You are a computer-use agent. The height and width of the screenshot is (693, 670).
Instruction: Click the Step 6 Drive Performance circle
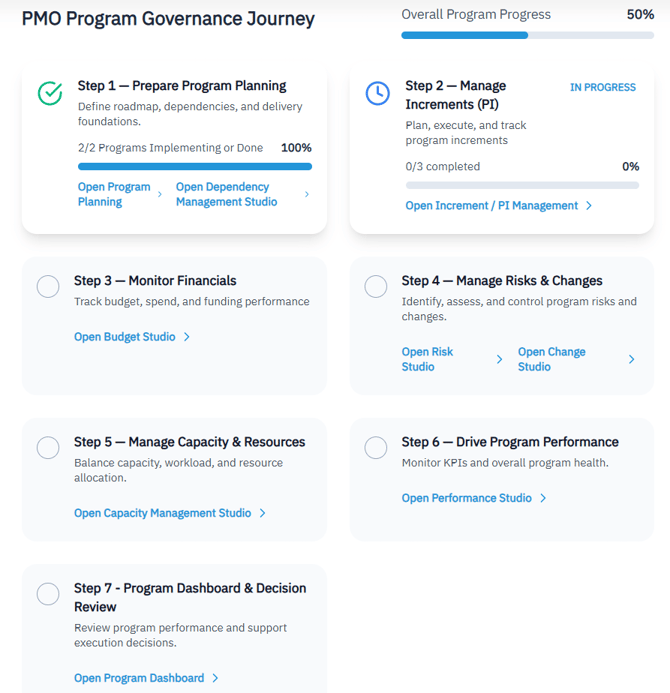(x=376, y=448)
